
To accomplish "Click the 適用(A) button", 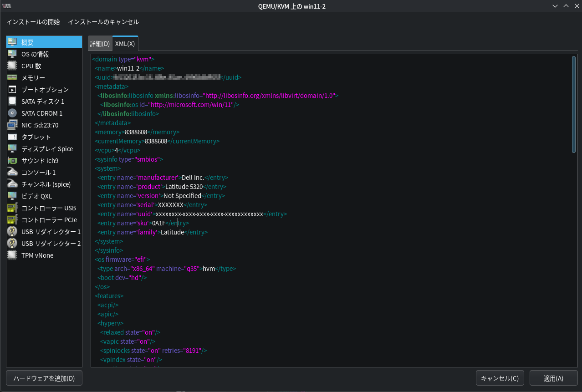I will (553, 378).
